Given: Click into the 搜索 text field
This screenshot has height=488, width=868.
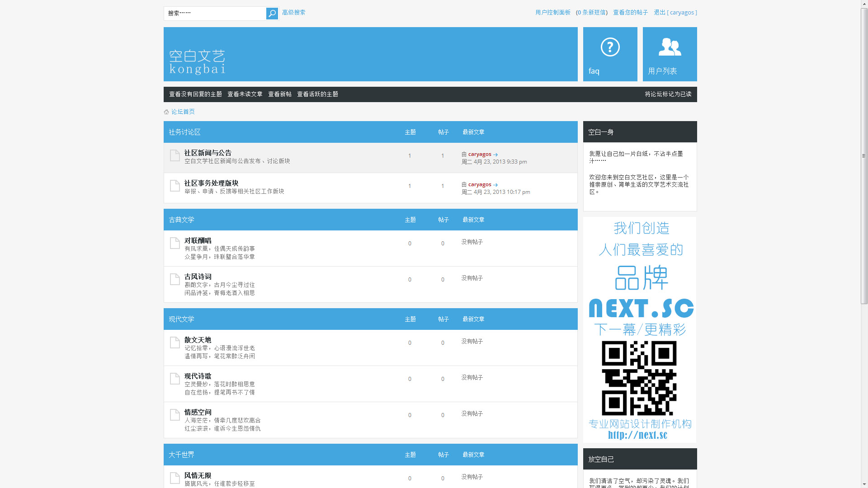Looking at the screenshot, I should point(215,14).
